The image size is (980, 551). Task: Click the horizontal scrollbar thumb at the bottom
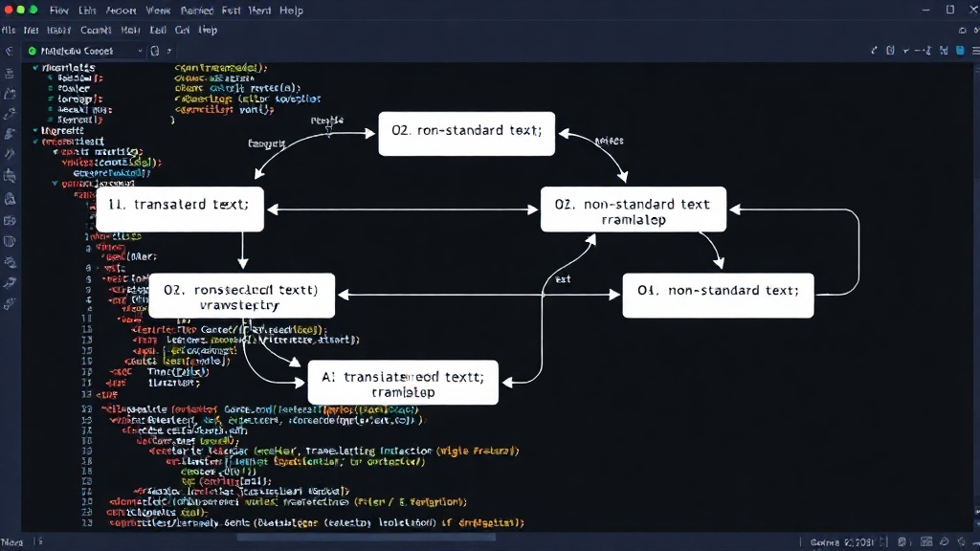pos(366,537)
